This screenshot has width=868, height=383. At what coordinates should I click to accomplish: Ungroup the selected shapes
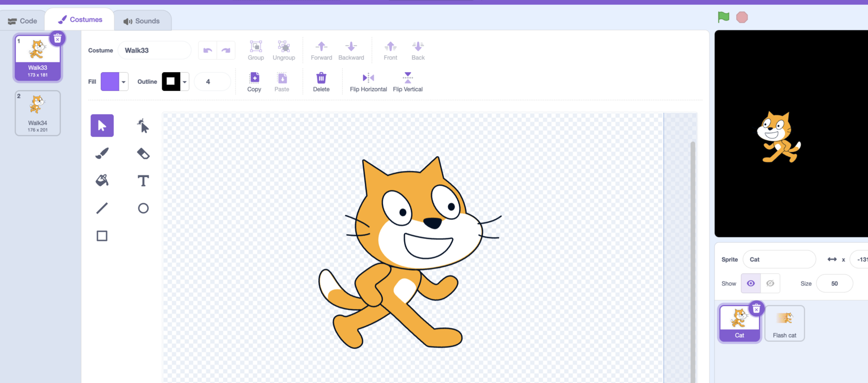(284, 51)
